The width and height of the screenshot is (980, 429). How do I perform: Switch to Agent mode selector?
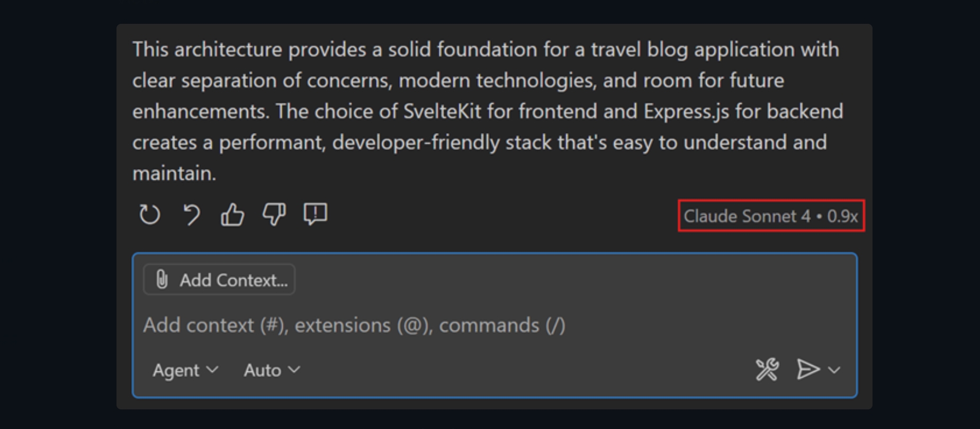[x=184, y=370]
